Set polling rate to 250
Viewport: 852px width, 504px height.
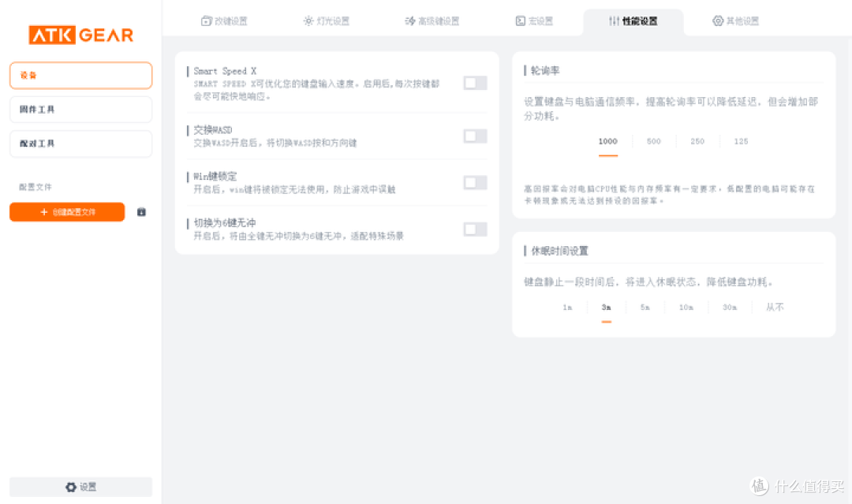(x=697, y=141)
